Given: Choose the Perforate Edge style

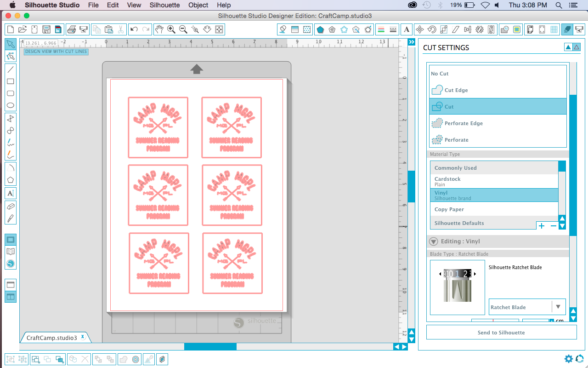Looking at the screenshot, I should (498, 123).
